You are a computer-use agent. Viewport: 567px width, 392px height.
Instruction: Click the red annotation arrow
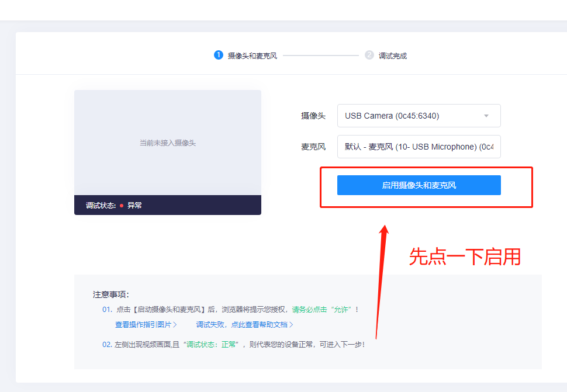click(381, 280)
